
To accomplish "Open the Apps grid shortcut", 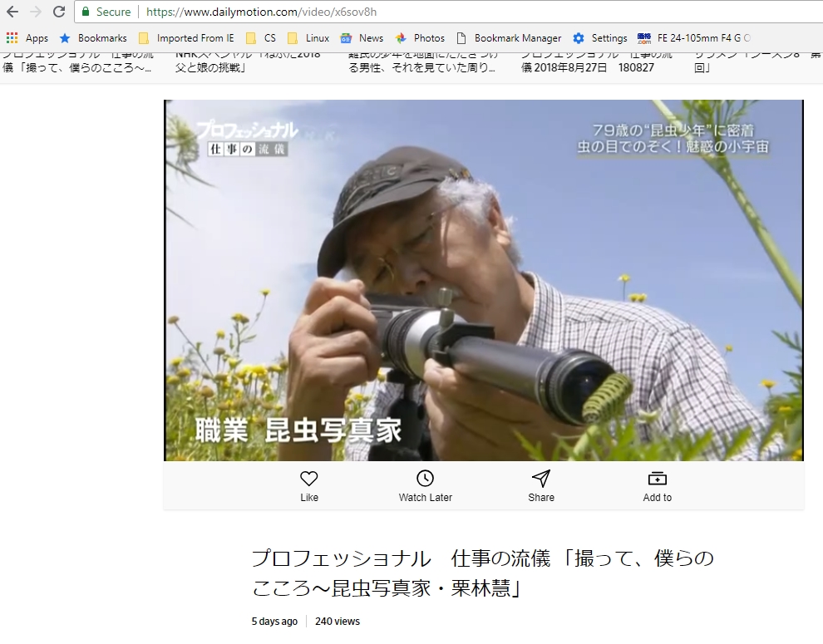I will 27,37.
